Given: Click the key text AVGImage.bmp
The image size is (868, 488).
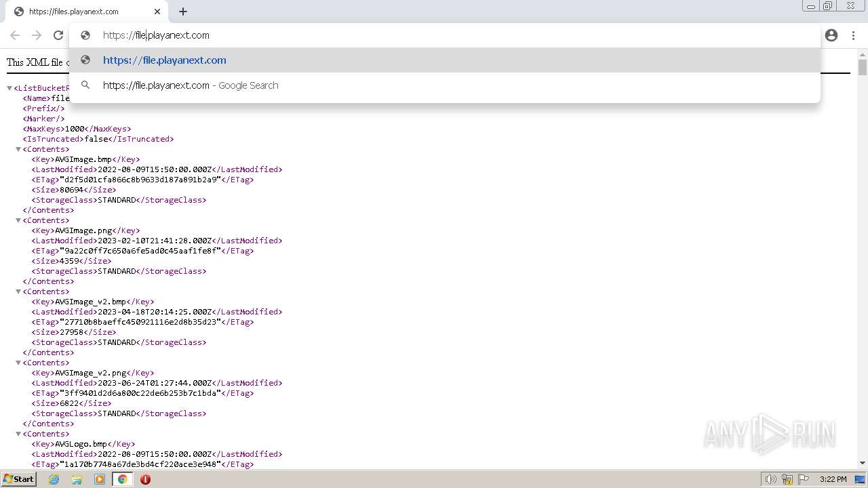Looking at the screenshot, I should [83, 159].
